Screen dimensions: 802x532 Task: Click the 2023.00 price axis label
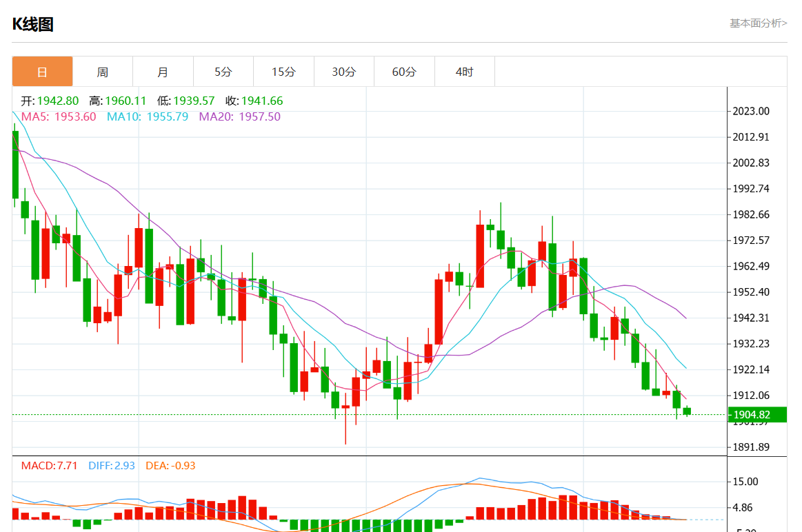tap(751, 112)
